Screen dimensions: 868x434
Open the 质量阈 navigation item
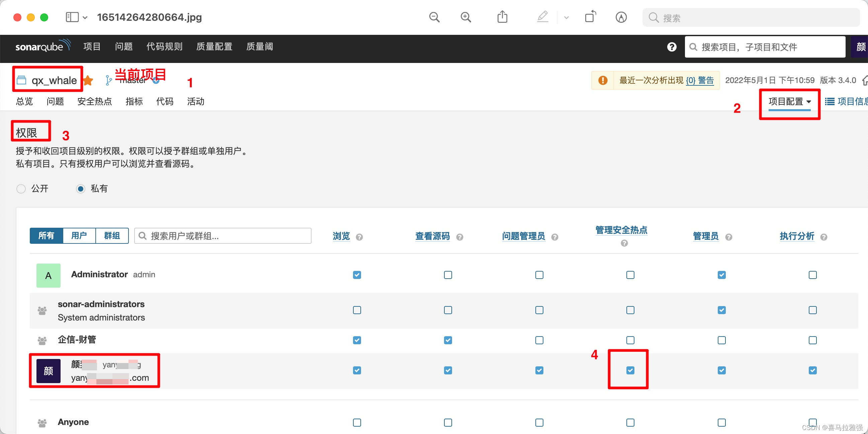tap(259, 47)
